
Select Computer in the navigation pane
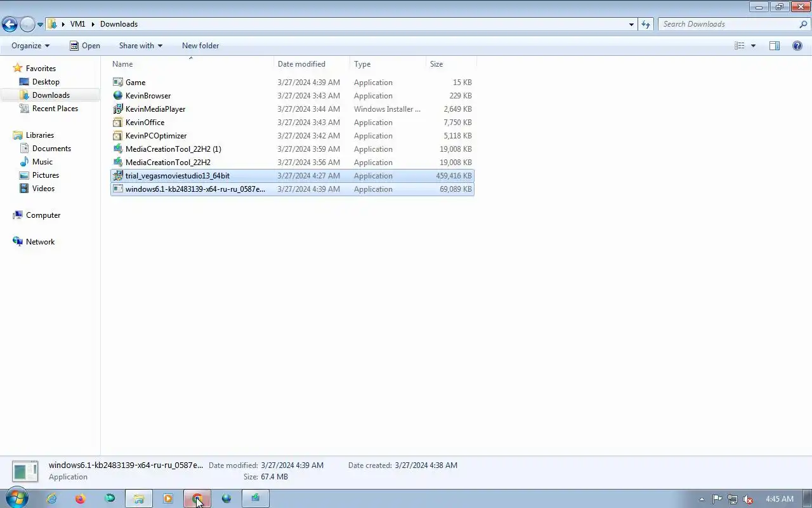(x=43, y=215)
